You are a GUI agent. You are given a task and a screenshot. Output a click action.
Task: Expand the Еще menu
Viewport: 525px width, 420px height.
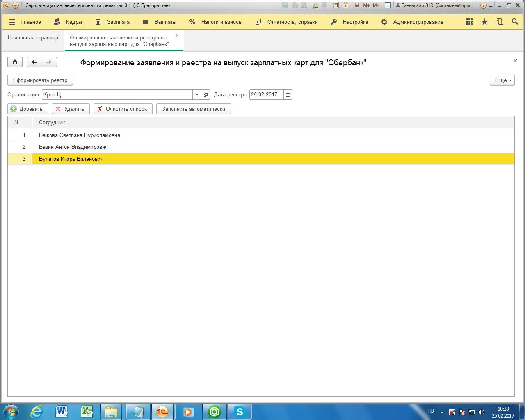(x=502, y=80)
